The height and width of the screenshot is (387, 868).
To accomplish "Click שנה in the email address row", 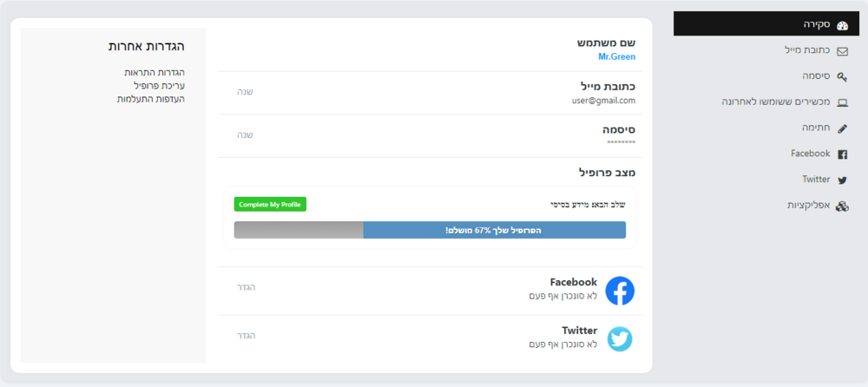I will 245,92.
